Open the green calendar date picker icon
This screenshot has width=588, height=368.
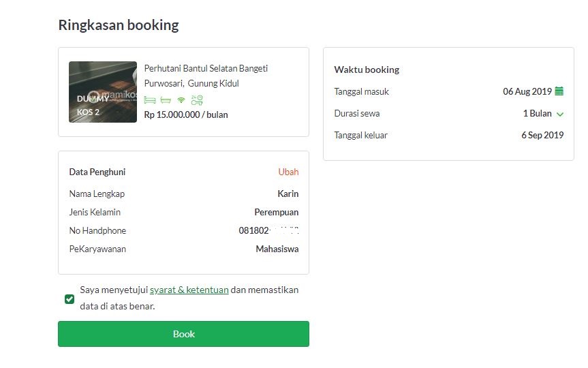559,91
